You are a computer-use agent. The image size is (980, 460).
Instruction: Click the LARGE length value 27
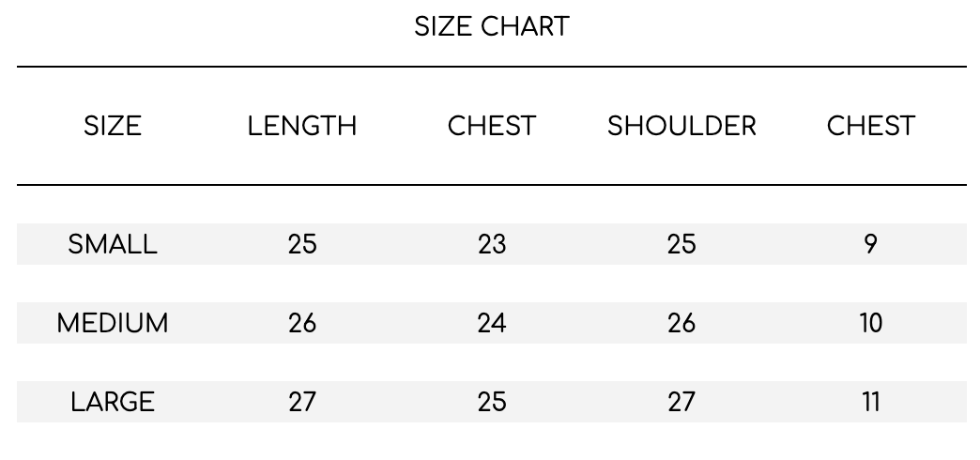click(302, 402)
